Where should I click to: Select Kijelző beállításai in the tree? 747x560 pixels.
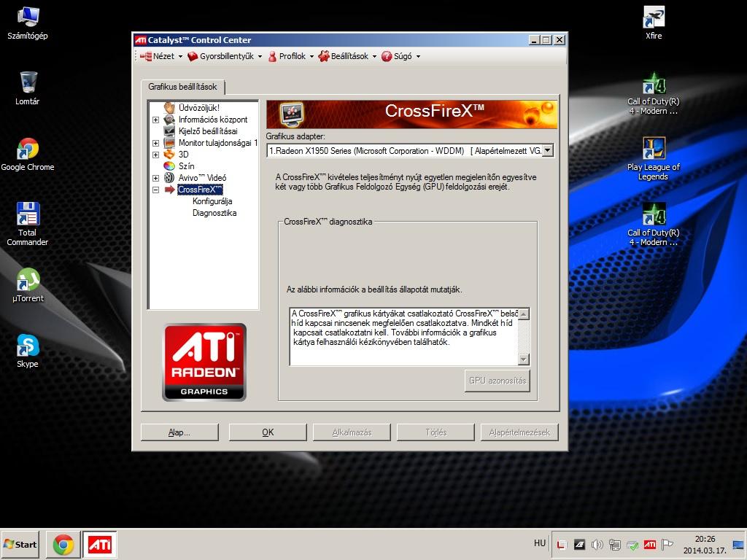click(208, 131)
